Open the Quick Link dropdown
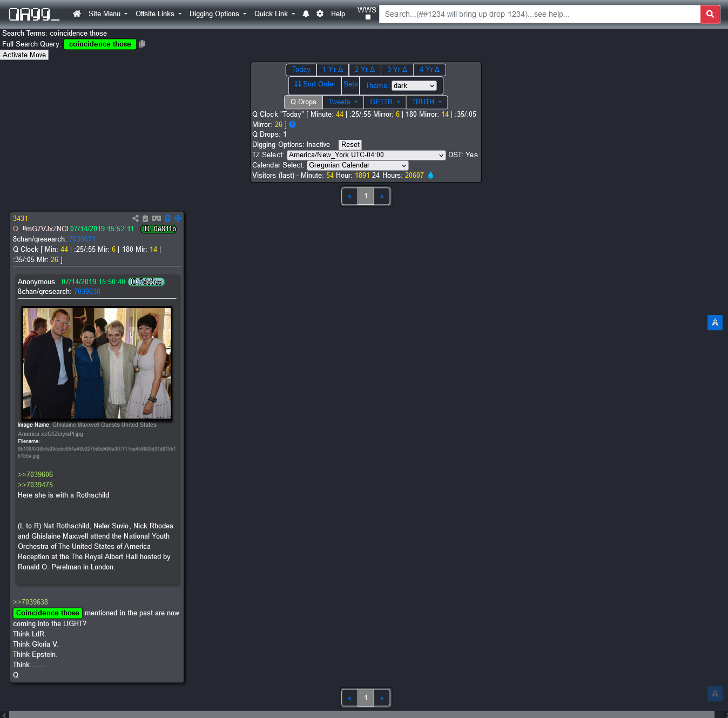The height and width of the screenshot is (718, 728). (x=274, y=14)
